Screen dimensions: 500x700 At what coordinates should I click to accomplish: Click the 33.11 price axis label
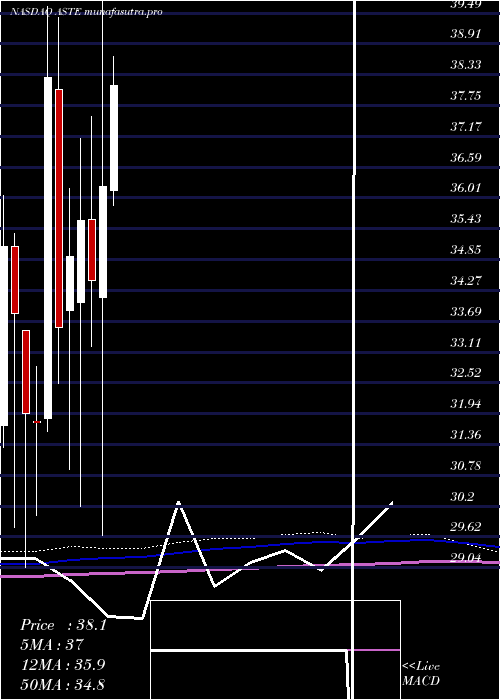coord(466,342)
